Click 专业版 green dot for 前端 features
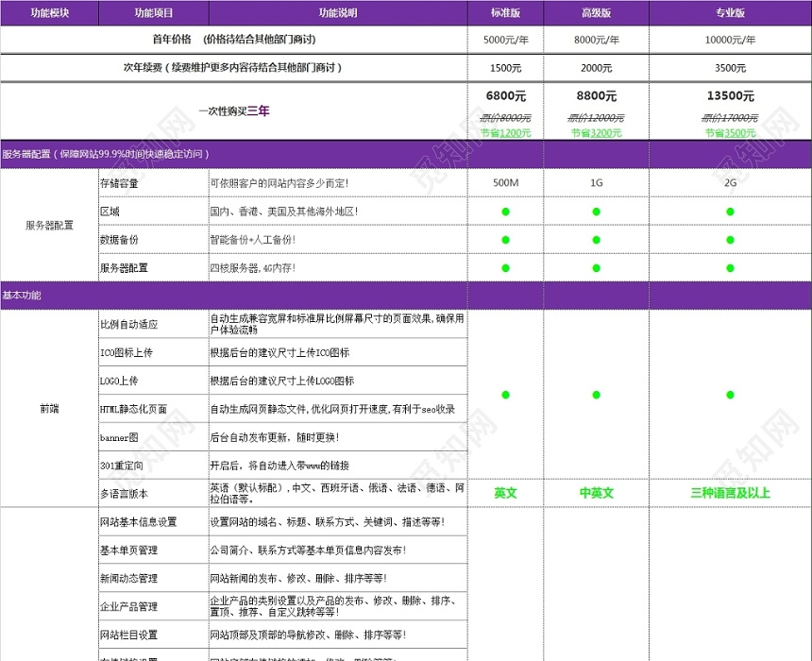 (x=730, y=395)
